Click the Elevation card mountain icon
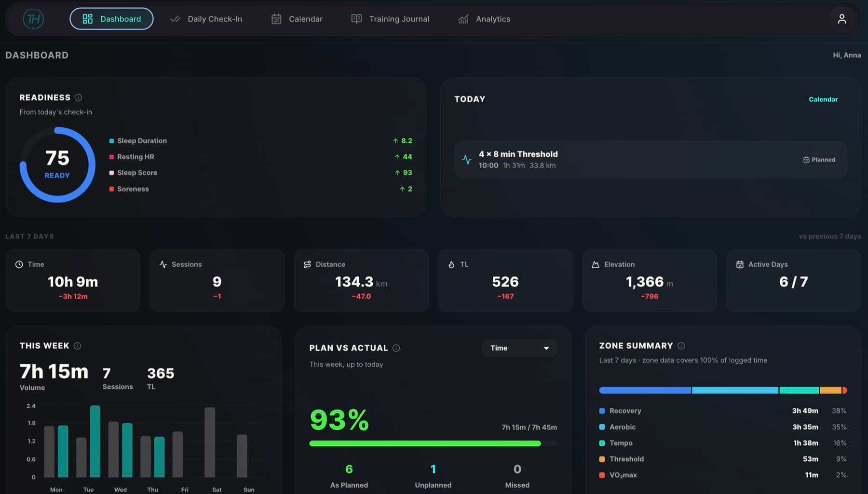 coord(596,264)
